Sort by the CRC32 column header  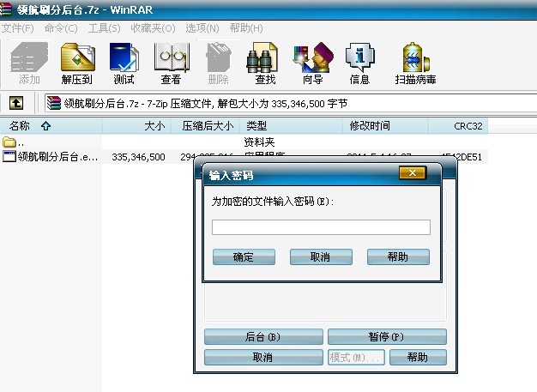[458, 126]
